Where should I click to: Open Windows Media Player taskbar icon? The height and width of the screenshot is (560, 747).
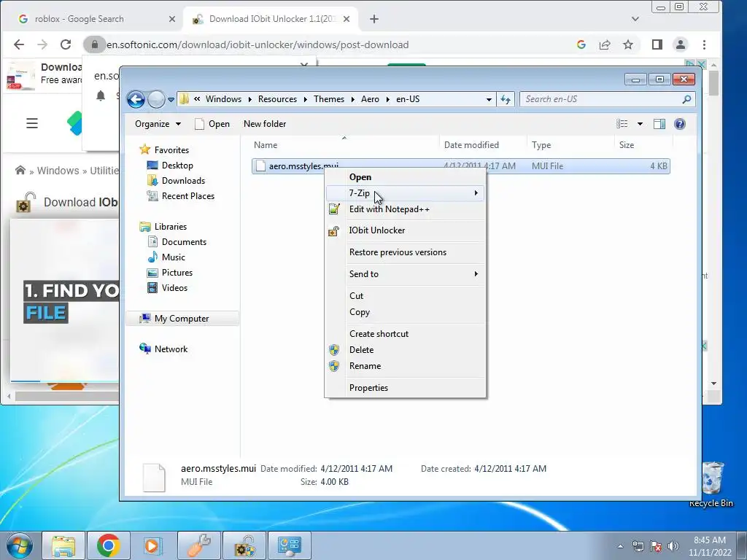pos(153,545)
